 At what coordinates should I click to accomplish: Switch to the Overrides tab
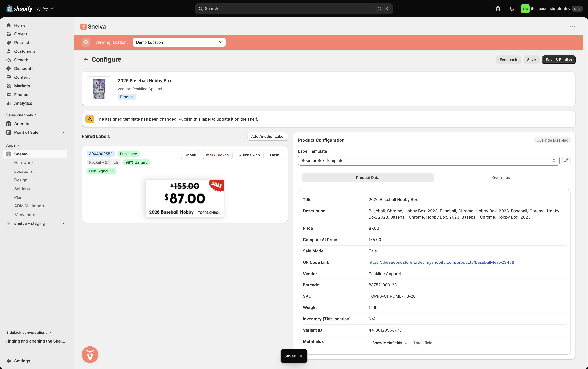pos(501,178)
